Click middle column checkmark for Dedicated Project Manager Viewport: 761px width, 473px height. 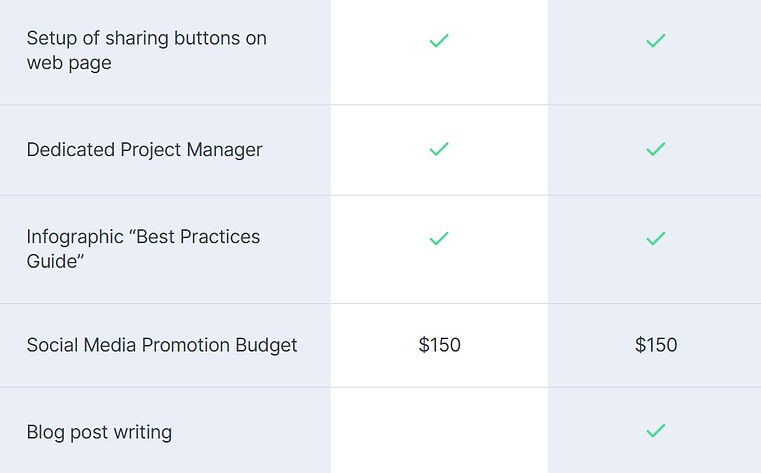438,149
